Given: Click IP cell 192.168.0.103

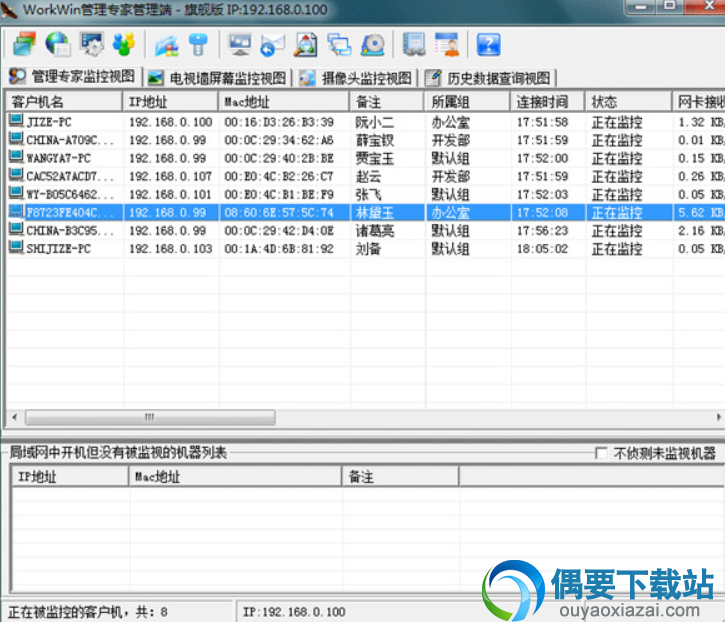Looking at the screenshot, I should coord(170,249).
